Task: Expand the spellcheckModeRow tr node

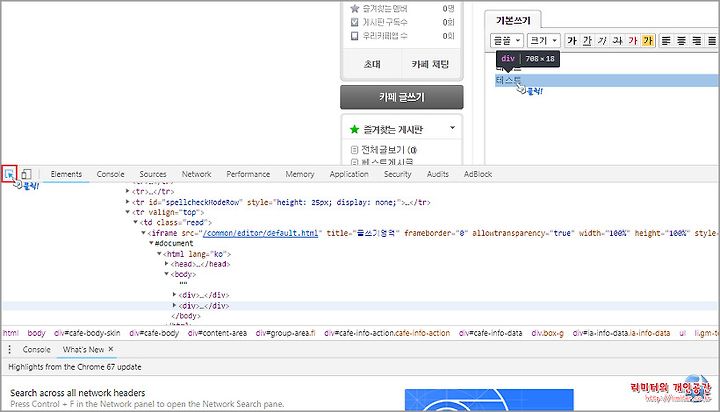Action: pos(128,202)
